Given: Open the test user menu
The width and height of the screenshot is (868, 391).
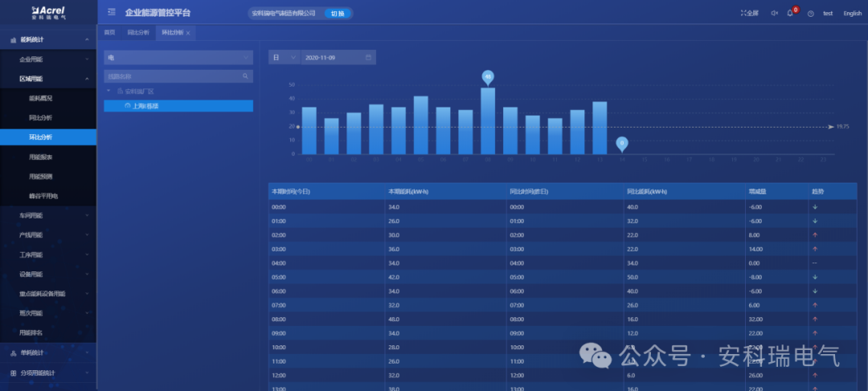Looking at the screenshot, I should (x=828, y=14).
